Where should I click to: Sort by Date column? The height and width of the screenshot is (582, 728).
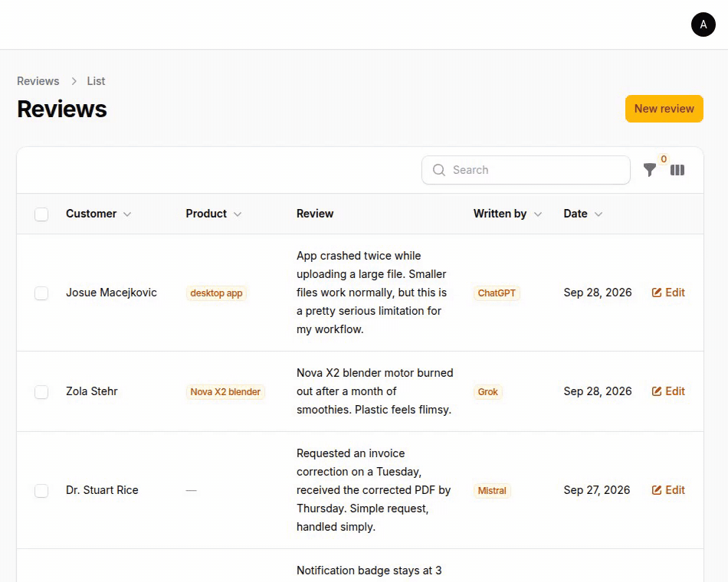point(582,214)
